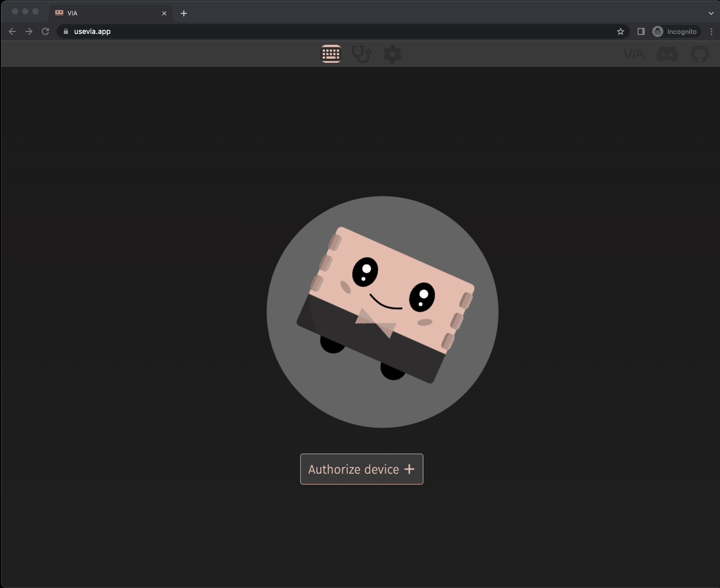The image size is (720, 588).
Task: View site security info via lock icon
Action: (65, 31)
